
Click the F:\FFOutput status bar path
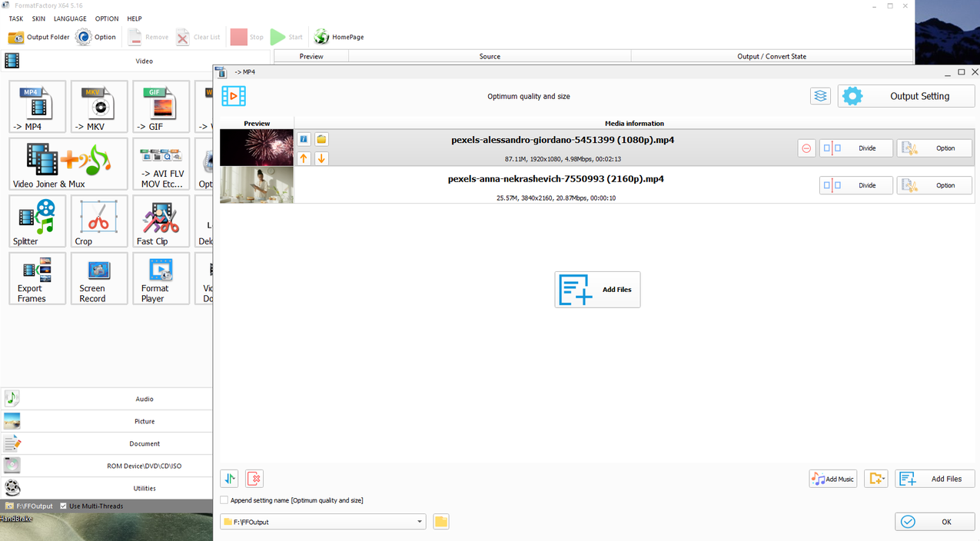(x=29, y=506)
